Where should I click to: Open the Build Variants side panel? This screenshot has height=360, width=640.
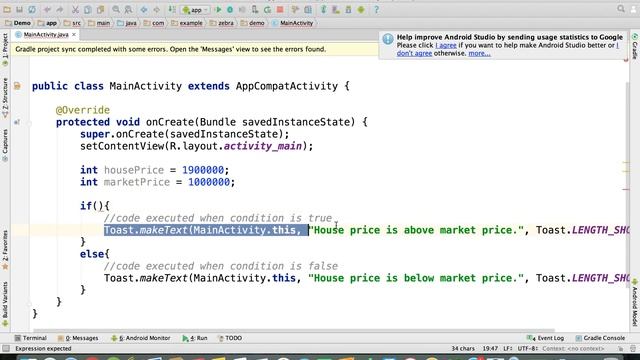click(x=5, y=304)
